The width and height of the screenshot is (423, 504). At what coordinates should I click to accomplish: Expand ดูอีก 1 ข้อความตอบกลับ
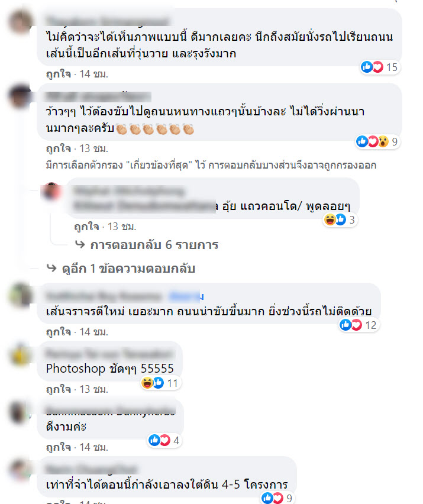pos(121,269)
